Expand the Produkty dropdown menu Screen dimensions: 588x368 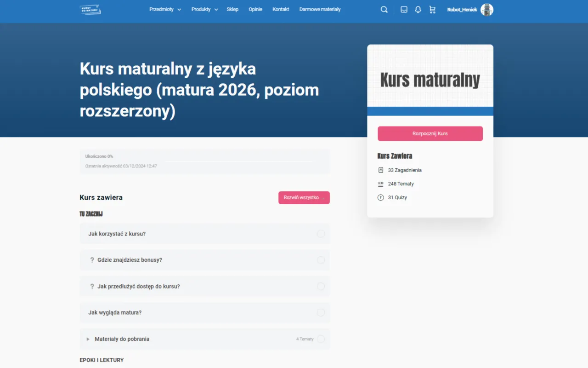204,9
